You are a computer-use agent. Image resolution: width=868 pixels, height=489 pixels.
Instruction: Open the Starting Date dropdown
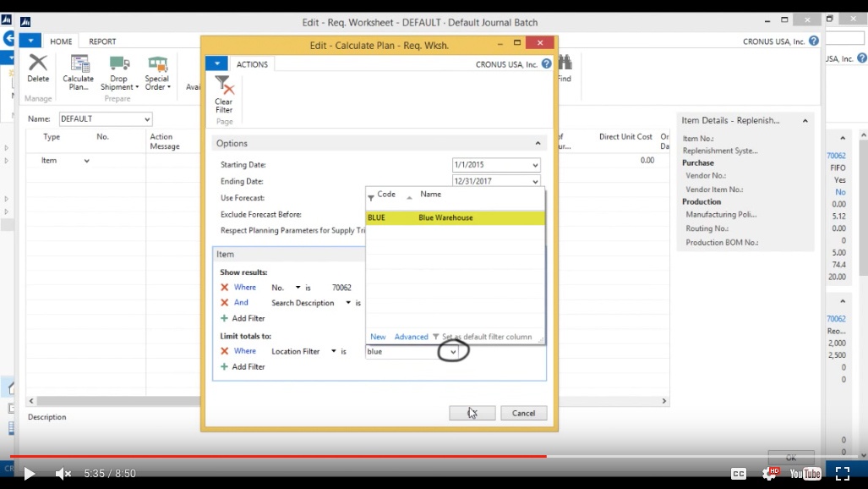pyautogui.click(x=535, y=165)
